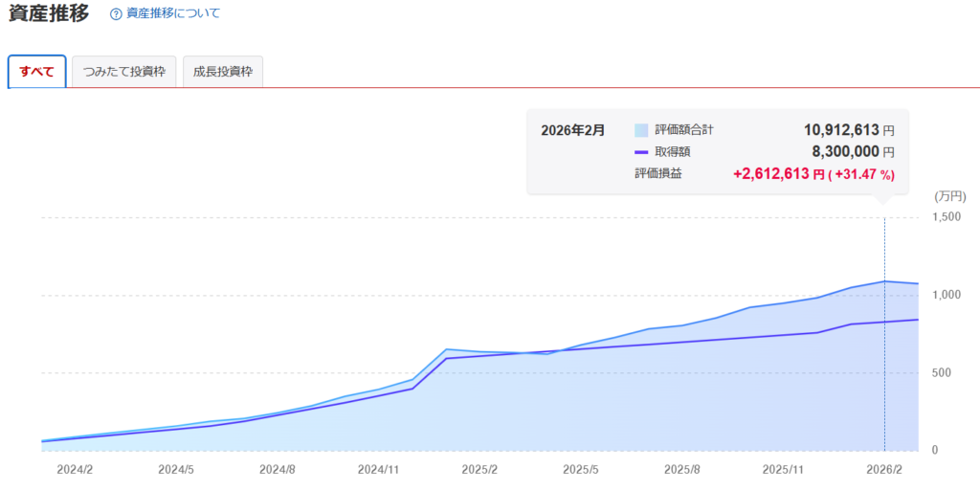Viewport: 980px width, 491px height.
Task: Click the 2025/8 x-axis label
Action: [x=682, y=470]
